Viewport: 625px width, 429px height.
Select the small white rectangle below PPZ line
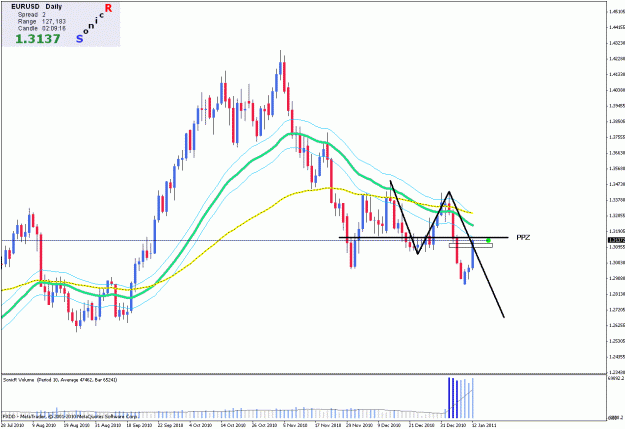(471, 246)
